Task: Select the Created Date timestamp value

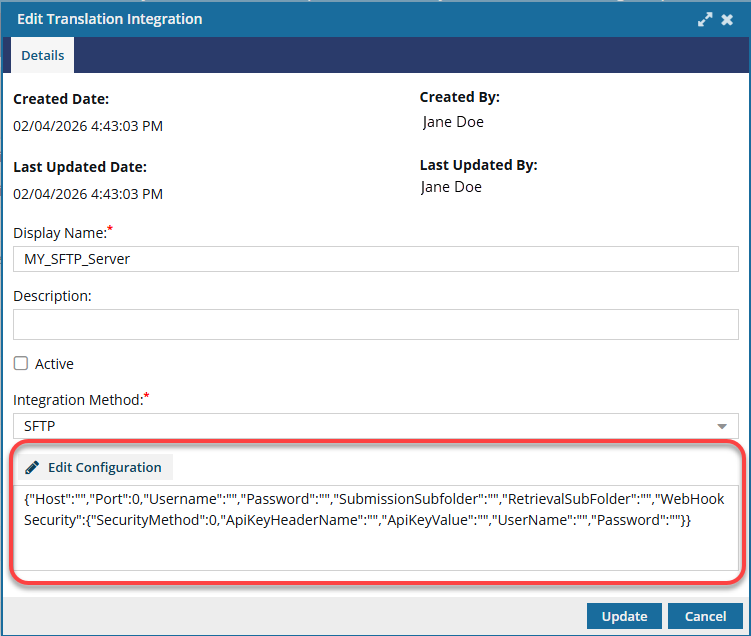Action: click(88, 126)
